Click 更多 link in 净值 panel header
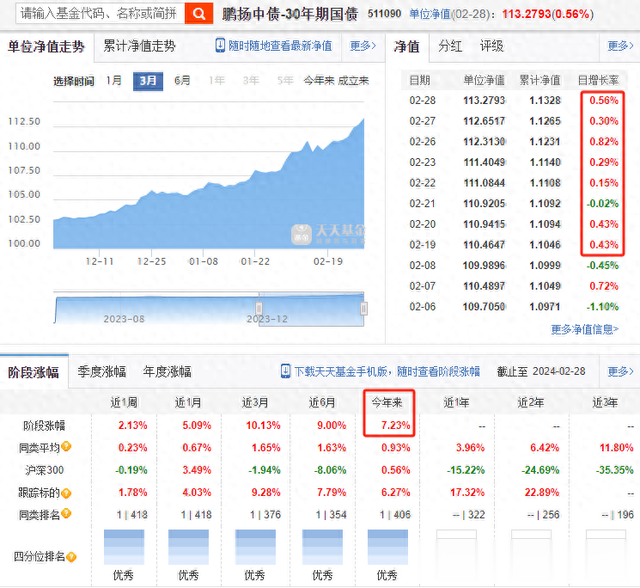The image size is (640, 588). tap(620, 46)
